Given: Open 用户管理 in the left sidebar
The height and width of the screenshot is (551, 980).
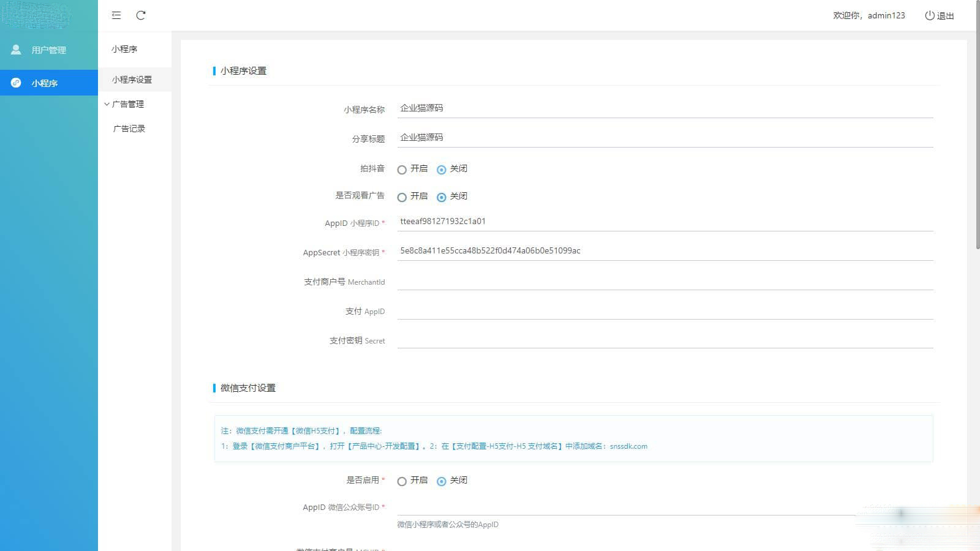Looking at the screenshot, I should coord(48,50).
